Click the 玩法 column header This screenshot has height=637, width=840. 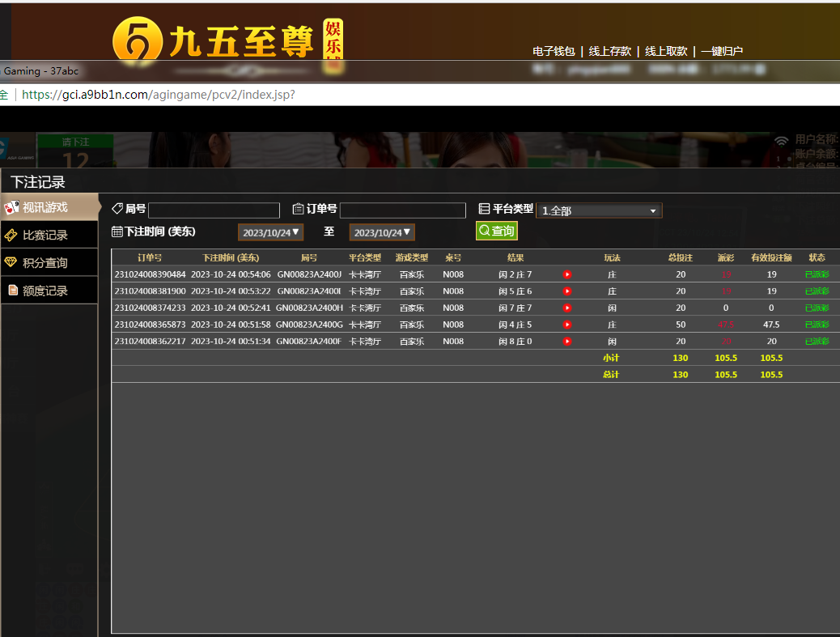(x=612, y=257)
